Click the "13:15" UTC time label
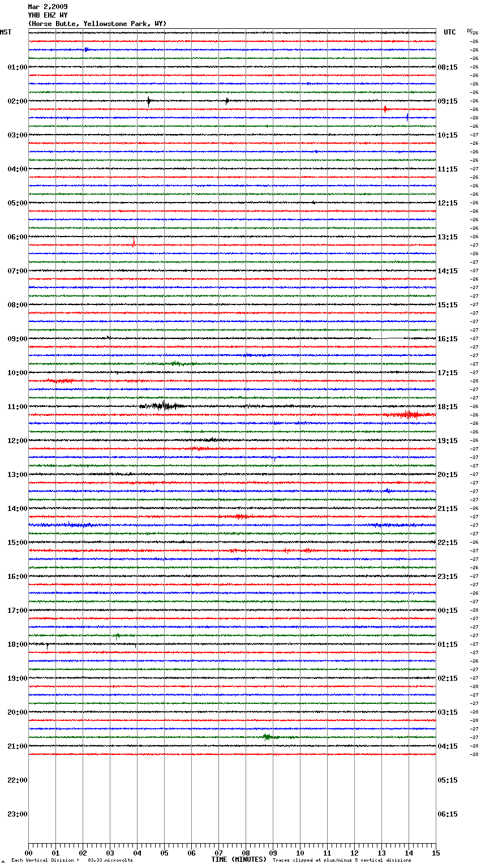The height and width of the screenshot is (868, 481). click(x=448, y=237)
